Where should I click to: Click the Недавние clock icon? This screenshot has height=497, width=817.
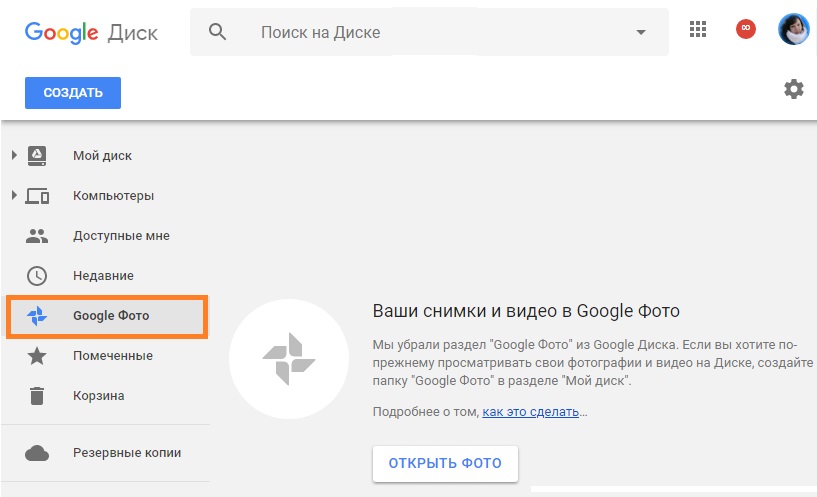pyautogui.click(x=37, y=276)
